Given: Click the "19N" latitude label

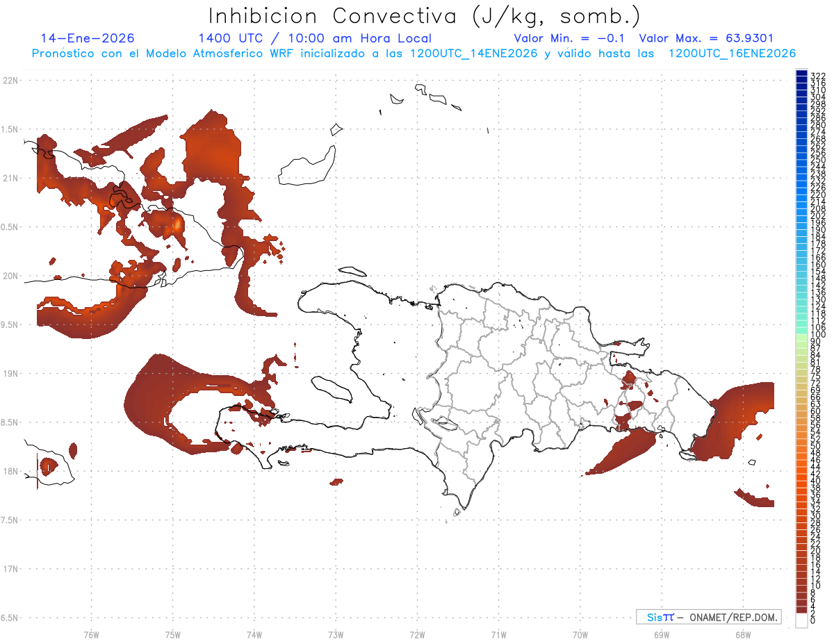Looking at the screenshot, I should [x=10, y=373].
